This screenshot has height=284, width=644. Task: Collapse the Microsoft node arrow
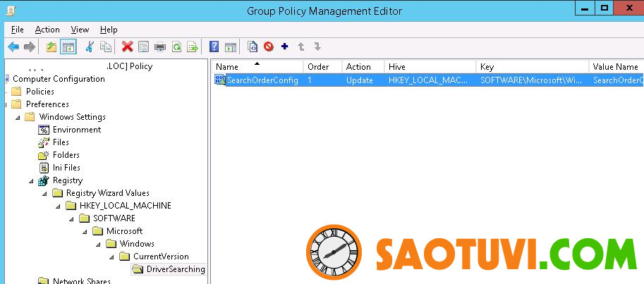click(x=85, y=232)
